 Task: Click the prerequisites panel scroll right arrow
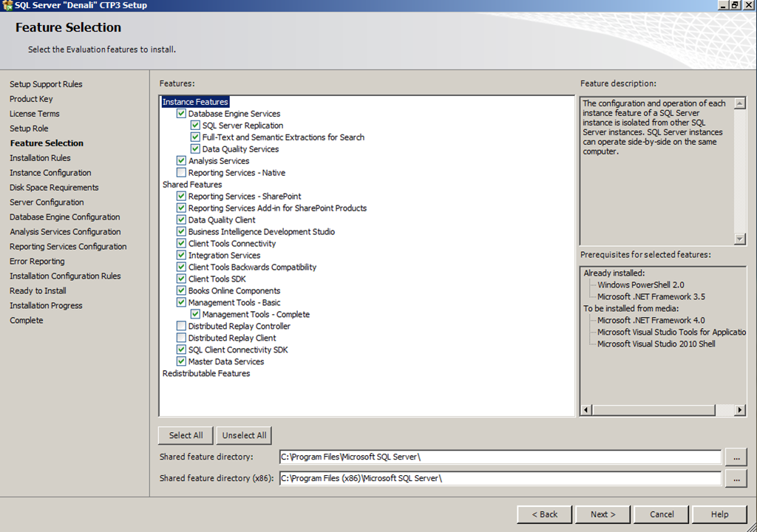point(739,410)
